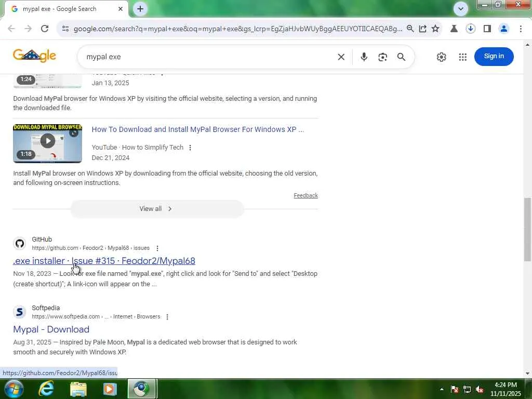
Task: Search by image with Lens icon
Action: (382, 57)
